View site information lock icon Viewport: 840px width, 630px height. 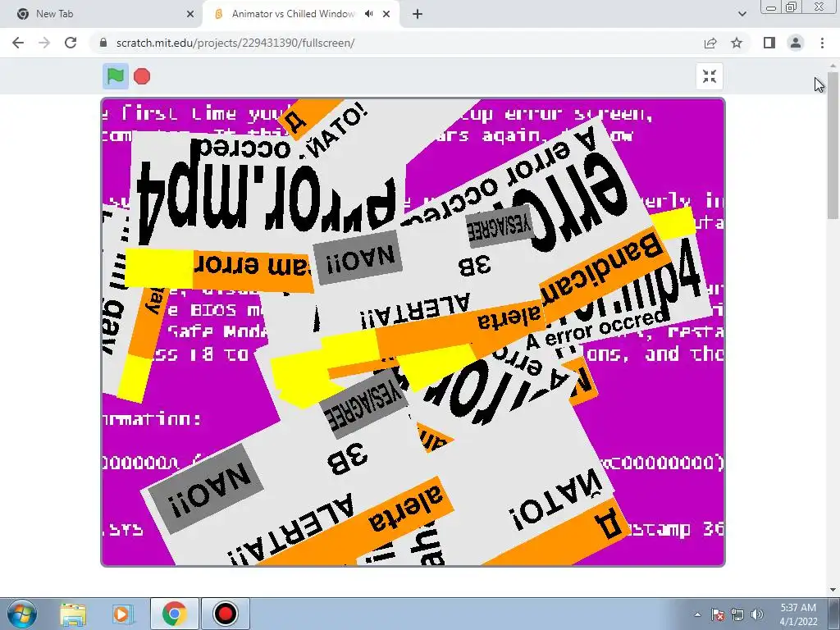click(x=103, y=43)
